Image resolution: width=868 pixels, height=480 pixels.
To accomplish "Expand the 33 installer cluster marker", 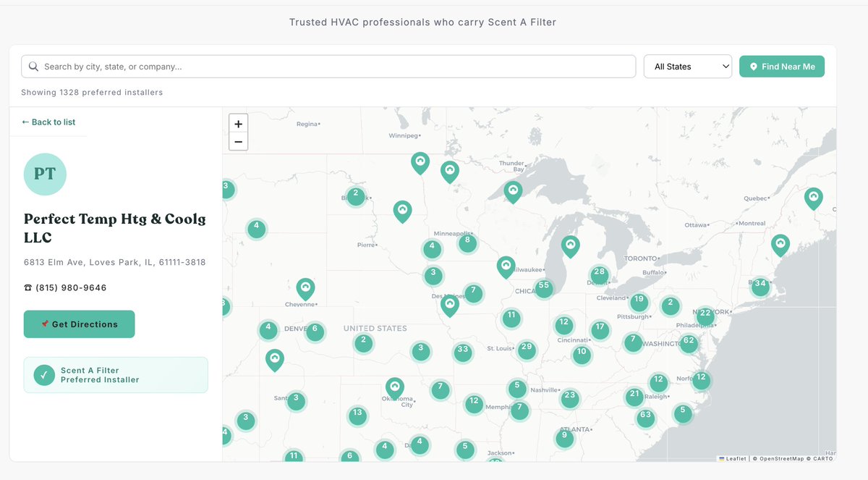I will coord(463,353).
